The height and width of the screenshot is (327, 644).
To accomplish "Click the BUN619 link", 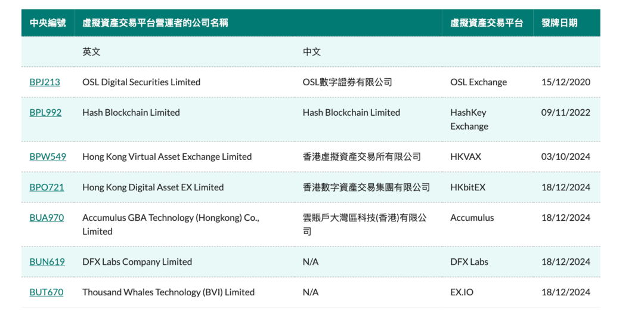I will point(47,262).
